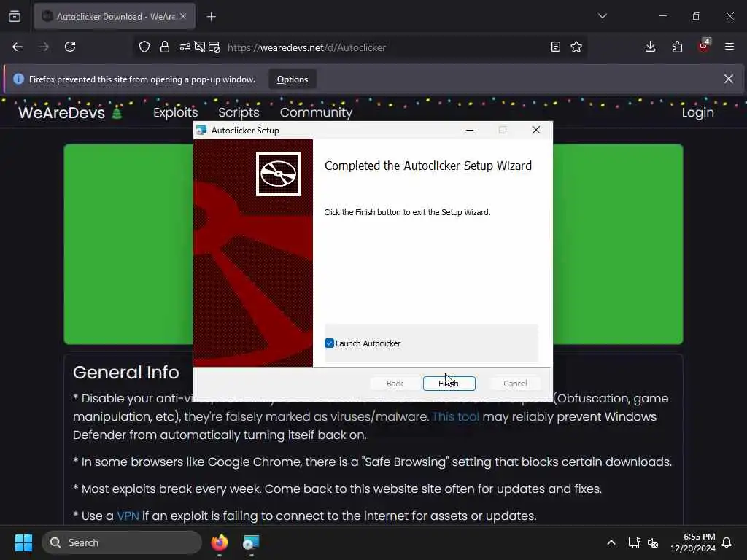This screenshot has height=560, width=747.
Task: Close the Autoclicker Setup dialog
Action: click(536, 130)
